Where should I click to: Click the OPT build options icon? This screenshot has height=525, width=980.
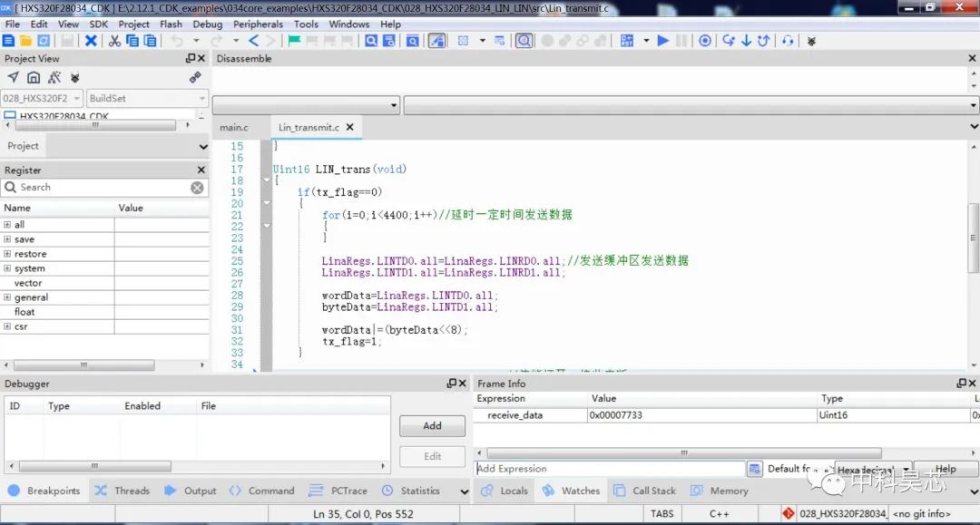pyautogui.click(x=627, y=41)
